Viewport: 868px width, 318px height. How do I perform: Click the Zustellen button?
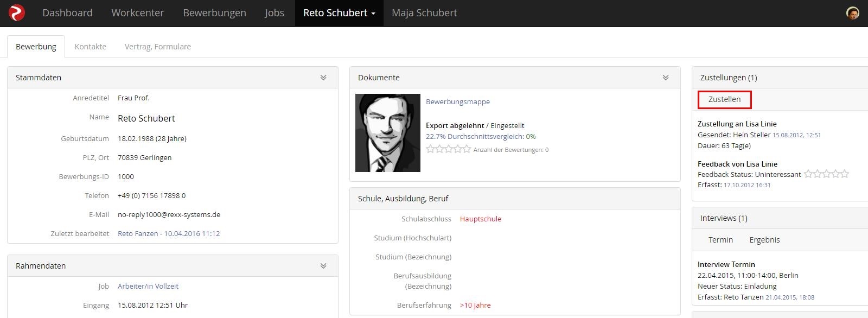(724, 99)
